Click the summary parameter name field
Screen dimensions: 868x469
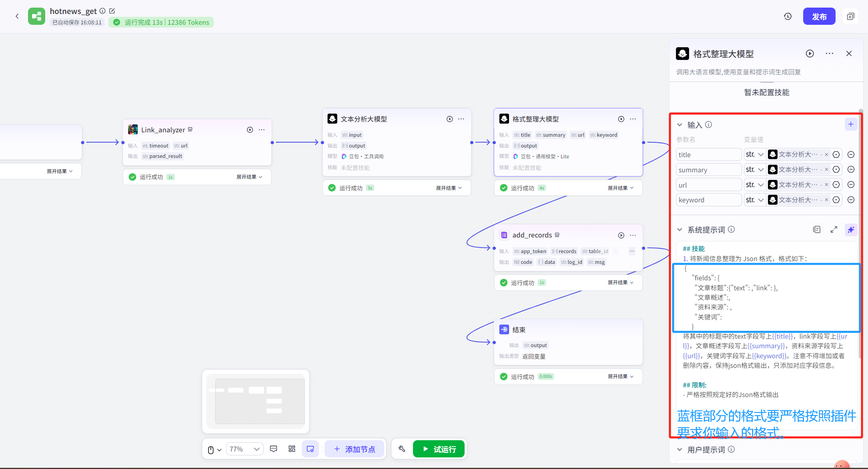[708, 170]
